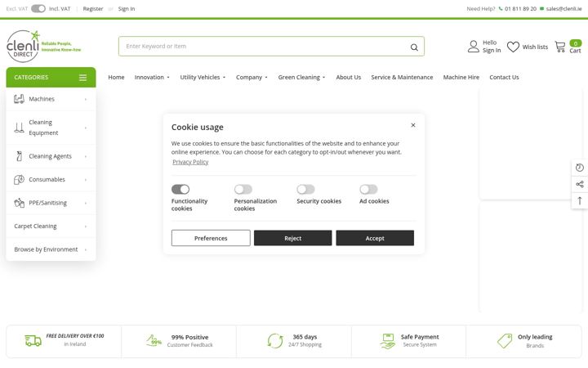Click the email envelope icon in header
588x368 pixels.
tap(542, 9)
